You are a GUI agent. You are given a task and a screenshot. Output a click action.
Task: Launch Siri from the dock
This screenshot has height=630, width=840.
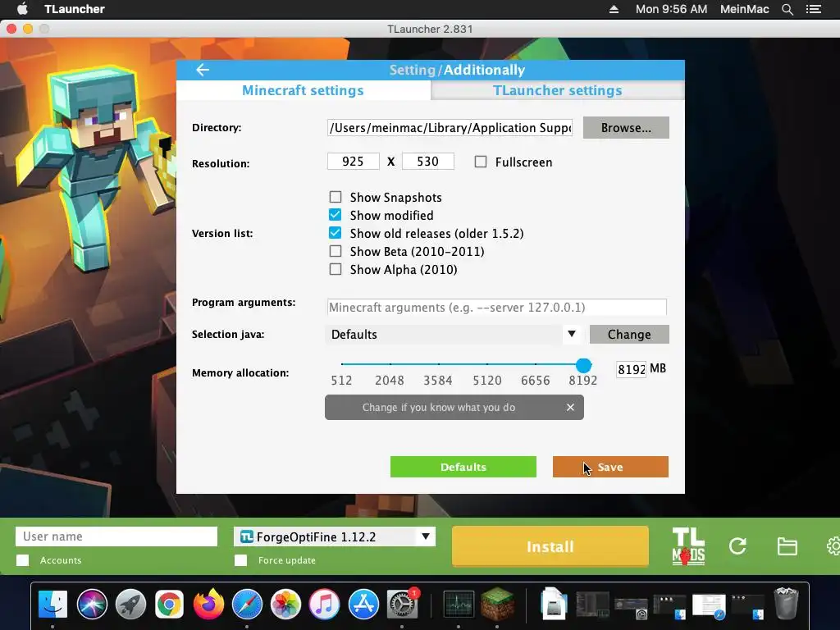coord(92,605)
